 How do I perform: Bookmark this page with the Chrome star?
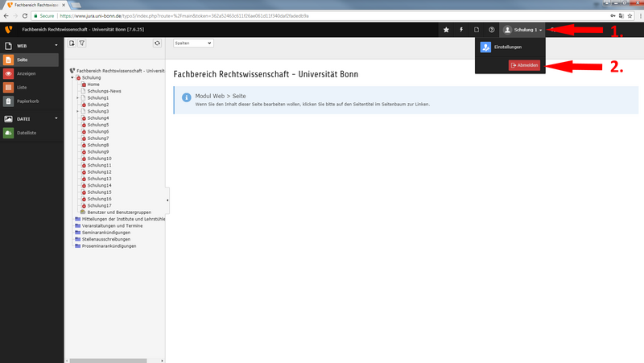630,16
